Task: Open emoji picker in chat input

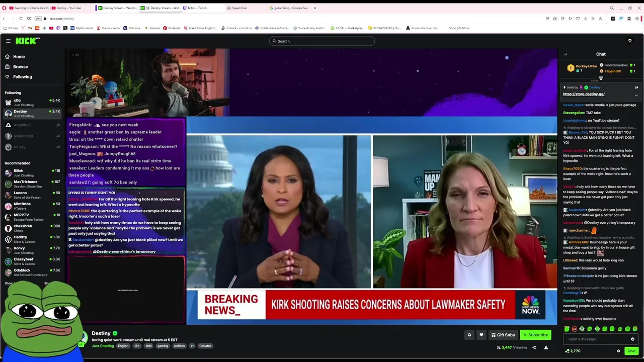Action: pos(633,339)
